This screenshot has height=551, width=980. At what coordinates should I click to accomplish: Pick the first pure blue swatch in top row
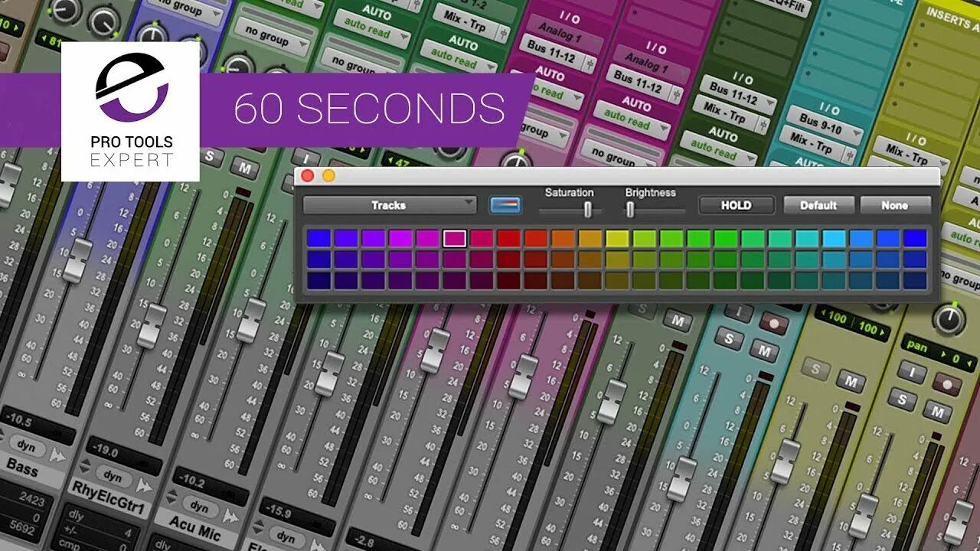[x=319, y=239]
